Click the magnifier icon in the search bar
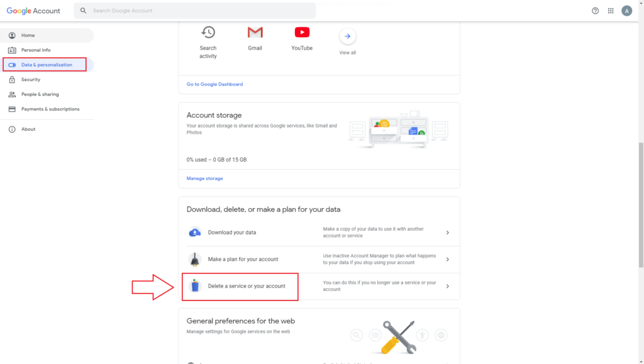The height and width of the screenshot is (364, 644). point(84,11)
